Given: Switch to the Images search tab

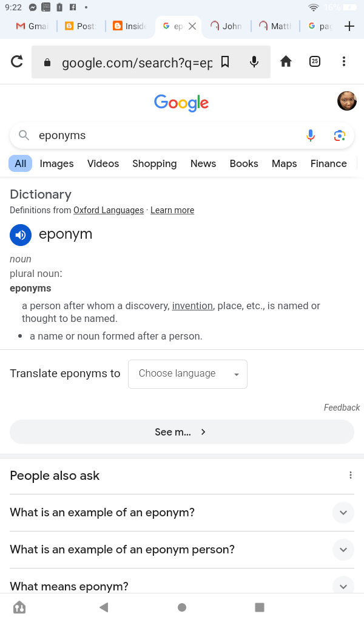Looking at the screenshot, I should click(x=56, y=163).
